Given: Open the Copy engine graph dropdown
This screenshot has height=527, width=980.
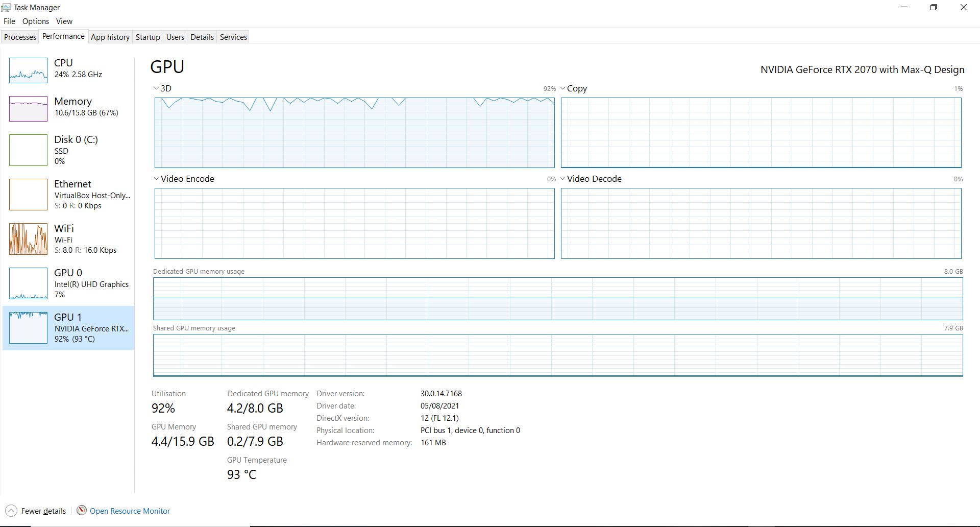Looking at the screenshot, I should pyautogui.click(x=563, y=88).
